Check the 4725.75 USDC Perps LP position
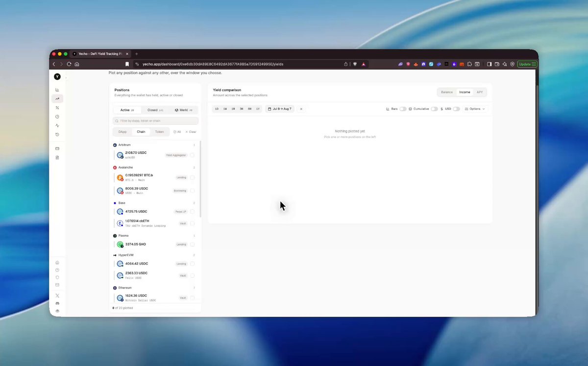Image resolution: width=588 pixels, height=366 pixels. (192, 212)
